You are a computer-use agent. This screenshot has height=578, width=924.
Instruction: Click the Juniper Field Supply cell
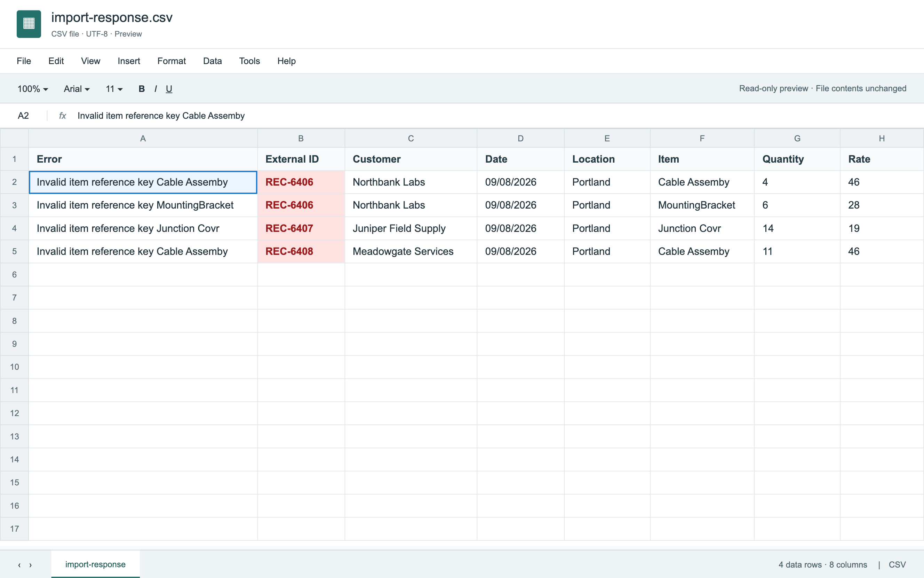(411, 228)
